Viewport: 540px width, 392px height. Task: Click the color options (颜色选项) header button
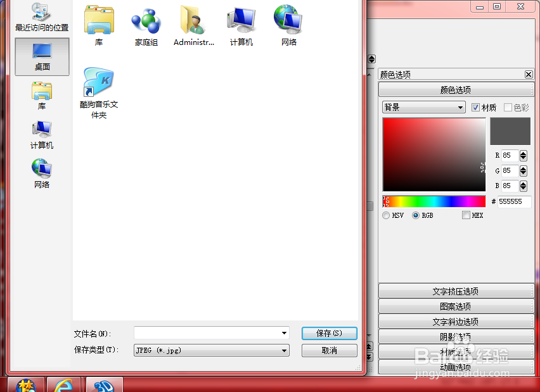pos(456,90)
